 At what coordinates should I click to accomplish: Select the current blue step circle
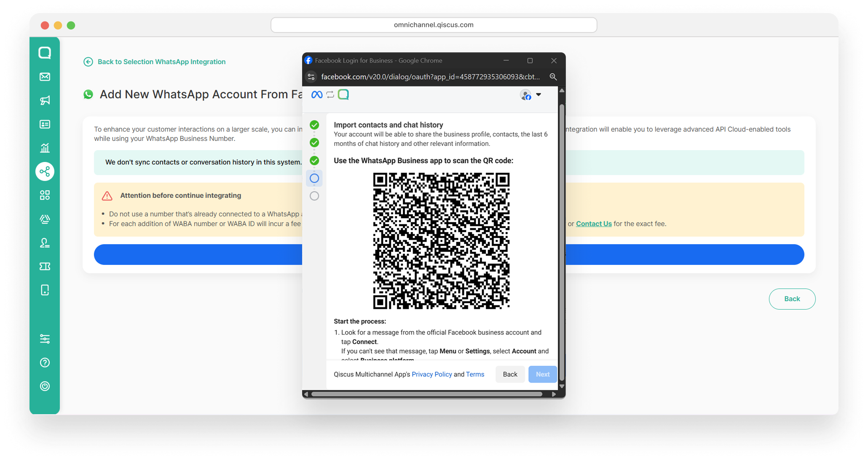314,178
